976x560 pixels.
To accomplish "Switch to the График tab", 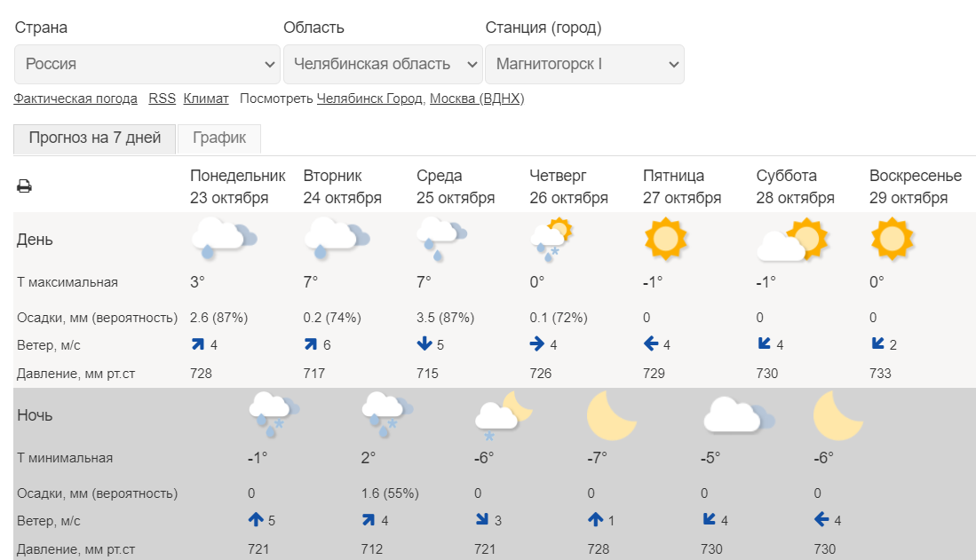I will (x=219, y=138).
